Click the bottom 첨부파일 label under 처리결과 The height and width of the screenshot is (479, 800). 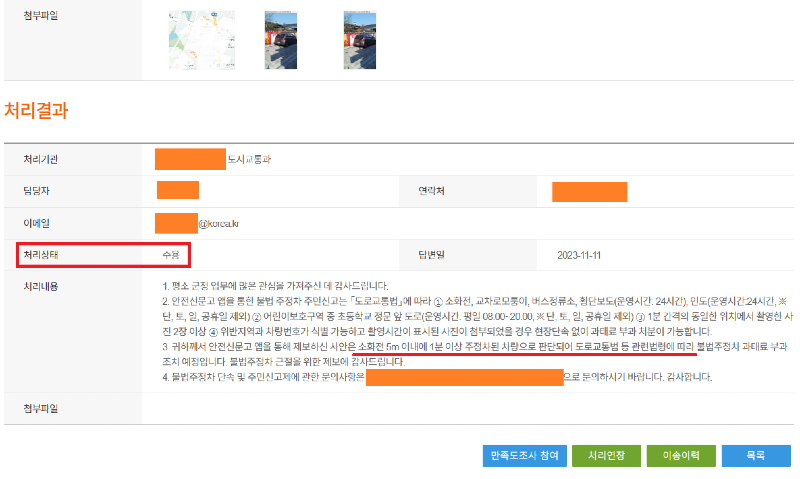[x=41, y=409]
